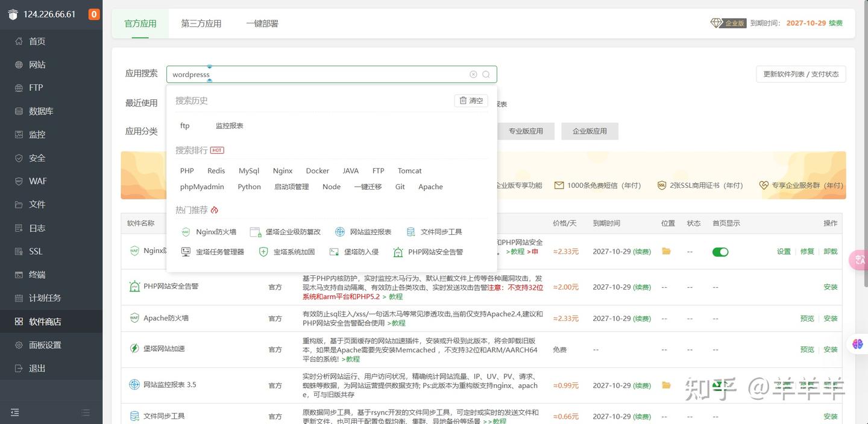Pick 文件同步工具 in hot recommendations
This screenshot has width=868, height=424.
click(x=434, y=232)
